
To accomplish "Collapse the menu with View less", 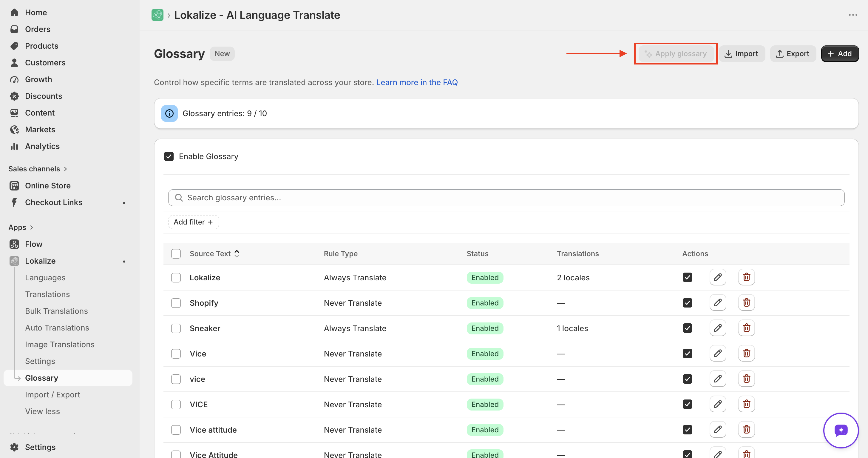I will tap(42, 411).
